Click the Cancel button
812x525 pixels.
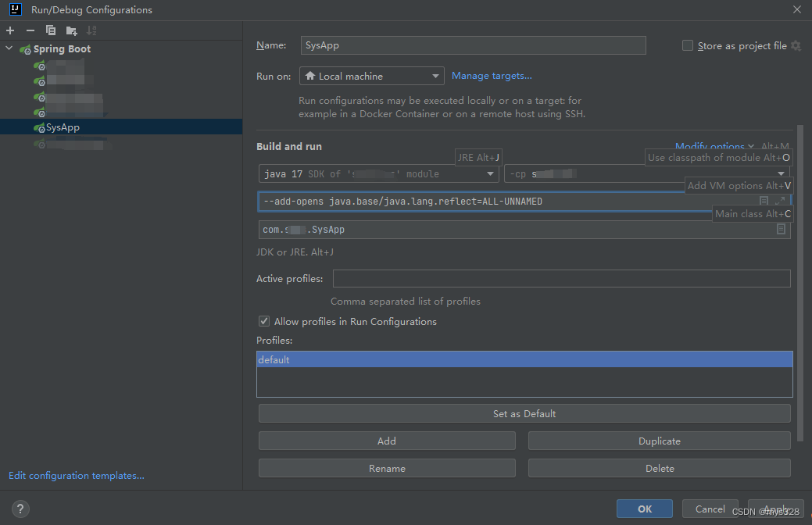coord(710,509)
